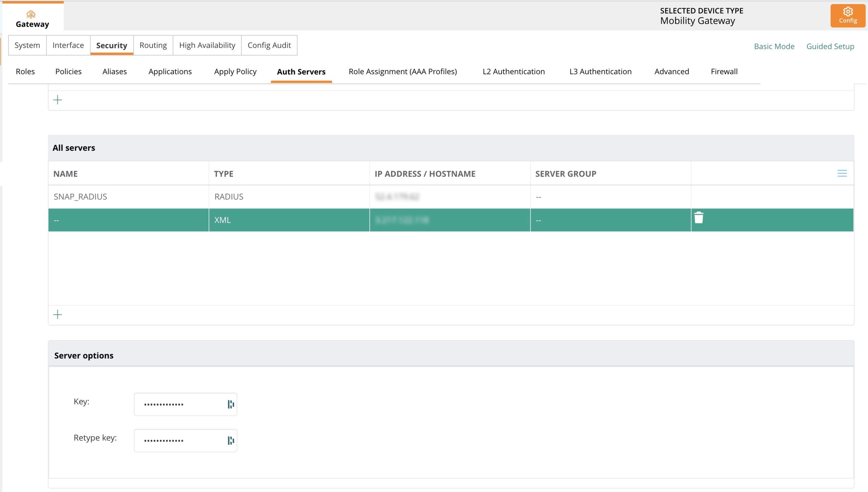868x492 pixels.
Task: Open the High Availability tab
Action: point(207,45)
